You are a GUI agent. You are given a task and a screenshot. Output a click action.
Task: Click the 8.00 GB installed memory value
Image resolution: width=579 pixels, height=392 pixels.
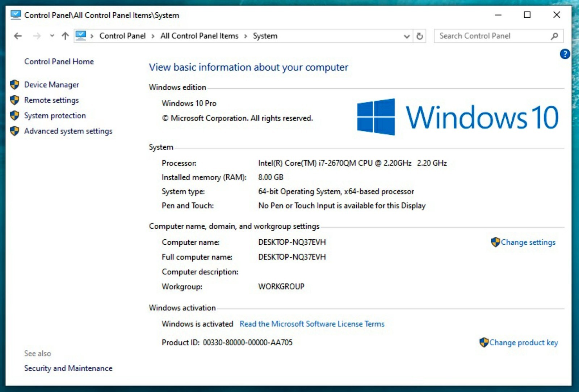270,177
